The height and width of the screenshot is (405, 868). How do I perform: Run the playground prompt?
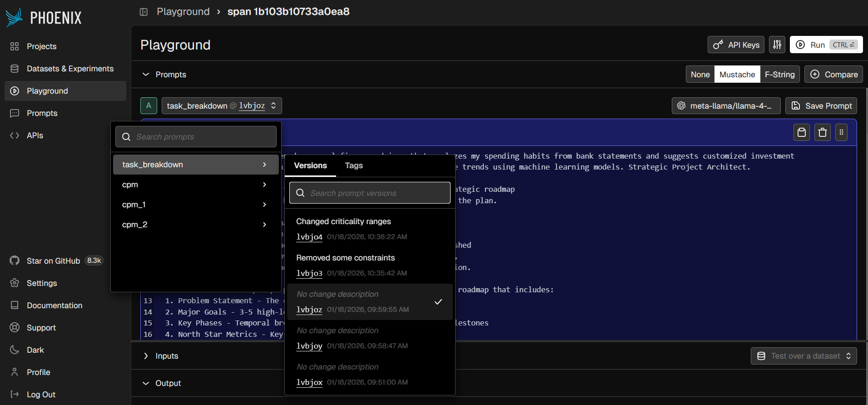(x=826, y=45)
